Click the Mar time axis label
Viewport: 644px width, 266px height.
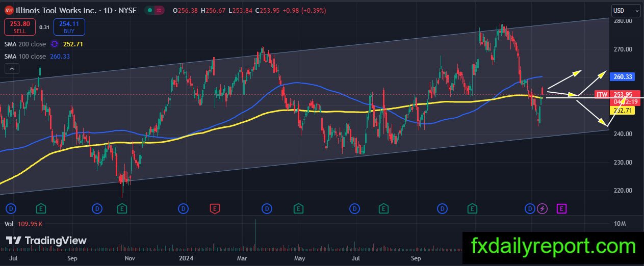pos(243,258)
